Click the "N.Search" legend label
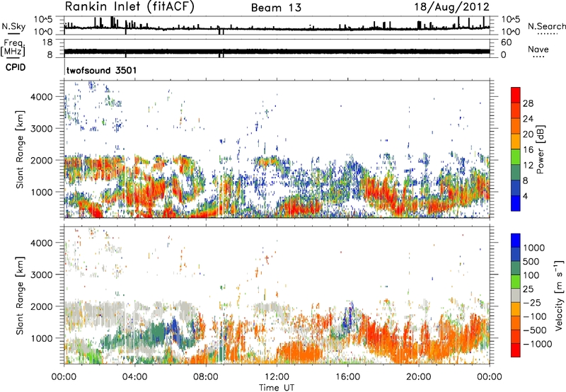Image resolution: width=566 pixels, height=392 pixels. (x=546, y=26)
